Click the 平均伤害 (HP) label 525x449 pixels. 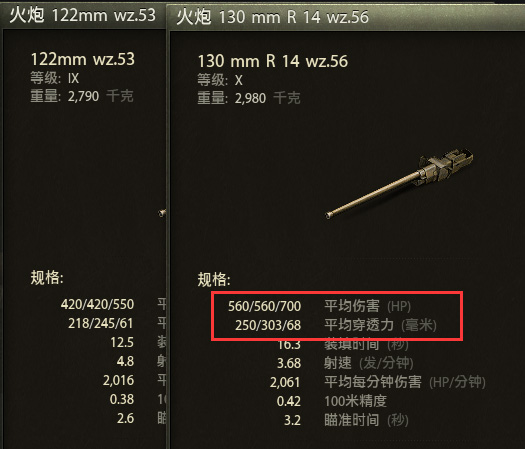click(x=367, y=306)
